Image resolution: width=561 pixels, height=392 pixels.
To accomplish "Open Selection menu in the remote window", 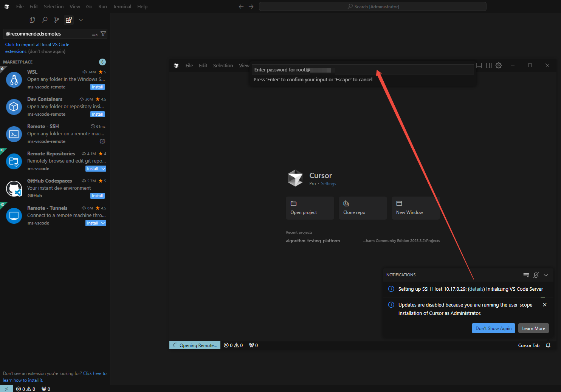I will tap(223, 65).
